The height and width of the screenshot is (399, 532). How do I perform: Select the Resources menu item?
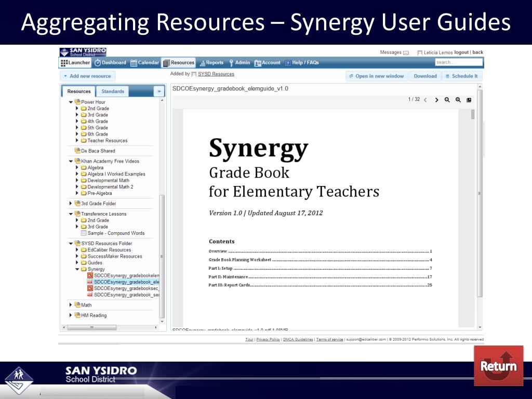point(179,63)
